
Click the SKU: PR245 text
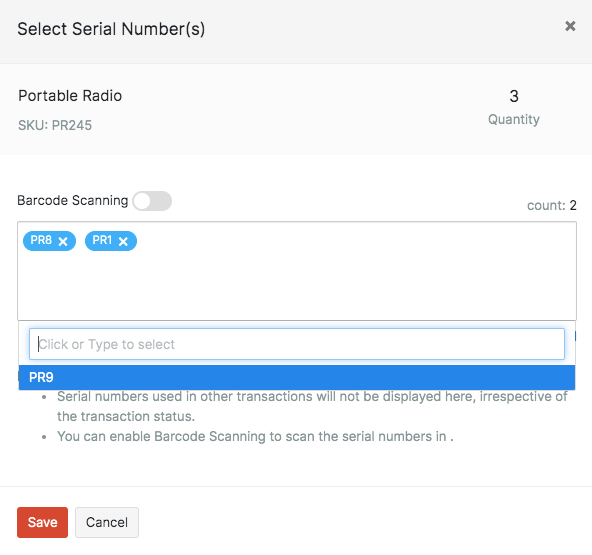click(x=55, y=125)
